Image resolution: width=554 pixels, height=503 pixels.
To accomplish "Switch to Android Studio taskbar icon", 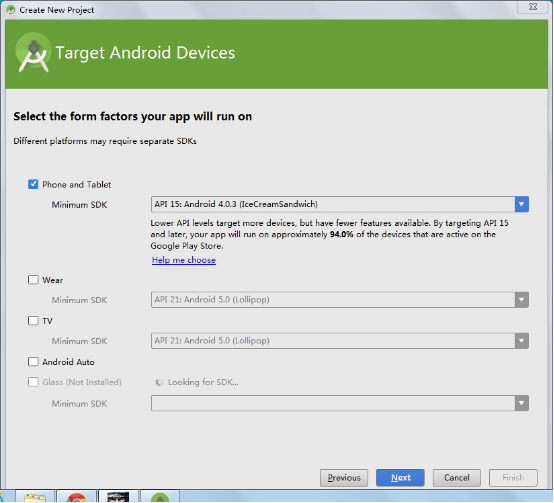I will [160, 496].
